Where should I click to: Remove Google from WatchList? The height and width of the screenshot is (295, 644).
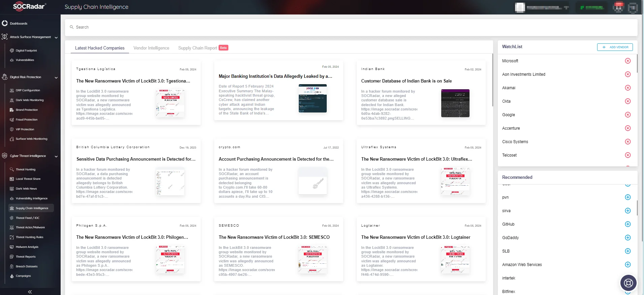(x=628, y=115)
